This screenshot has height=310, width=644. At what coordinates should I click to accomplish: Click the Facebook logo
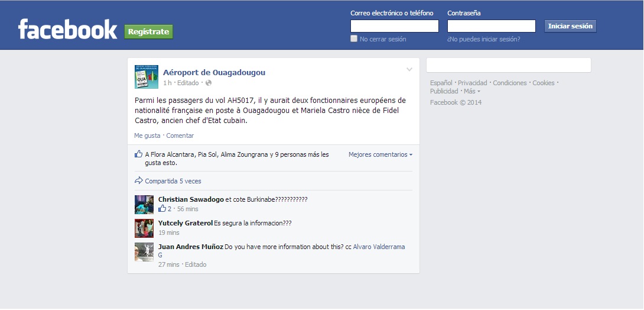(67, 30)
